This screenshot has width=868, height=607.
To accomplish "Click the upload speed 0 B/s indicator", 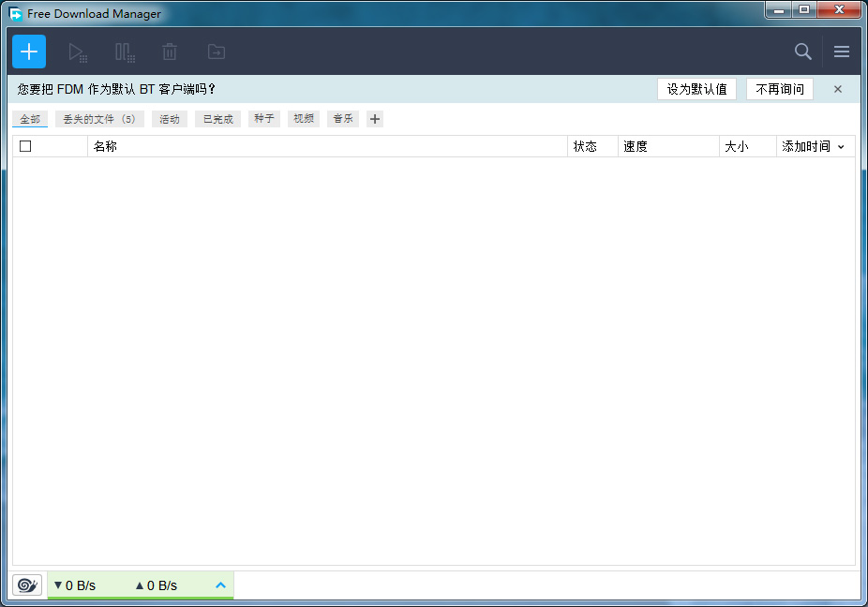I will pyautogui.click(x=157, y=585).
